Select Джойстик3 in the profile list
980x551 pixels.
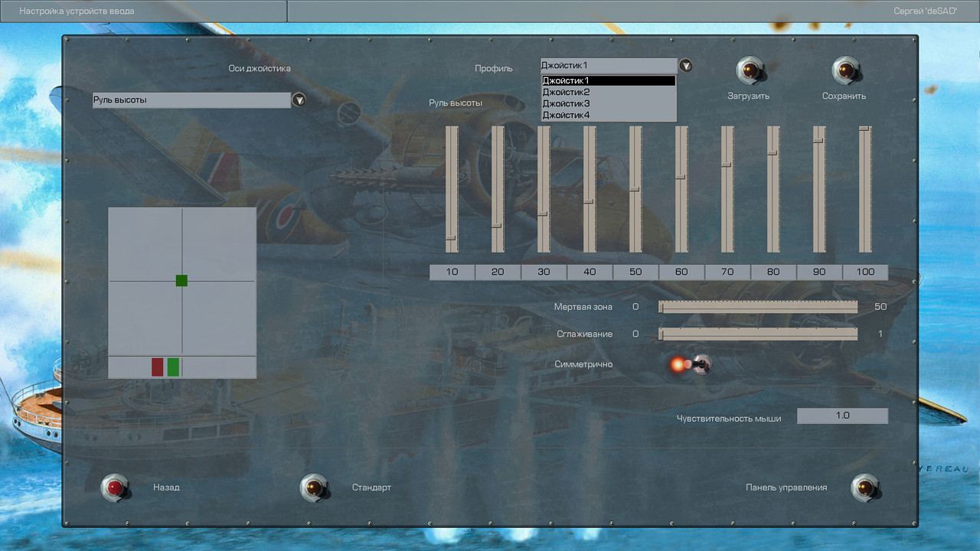pos(609,103)
